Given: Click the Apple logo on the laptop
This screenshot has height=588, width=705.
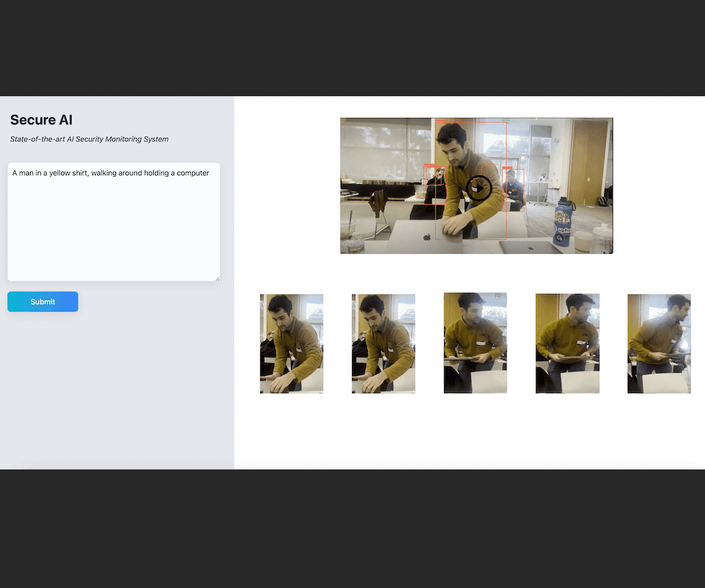Looking at the screenshot, I should click(427, 236).
